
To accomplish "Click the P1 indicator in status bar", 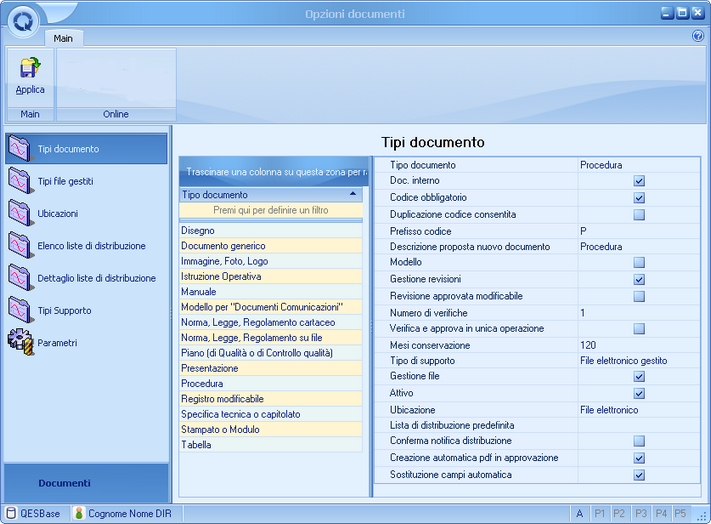I will 599,513.
